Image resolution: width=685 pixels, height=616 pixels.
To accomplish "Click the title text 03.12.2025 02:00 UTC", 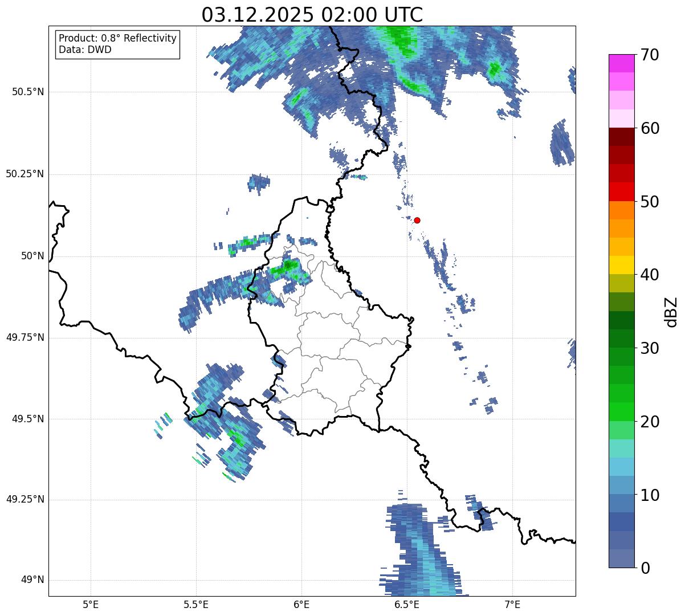I will tap(312, 15).
